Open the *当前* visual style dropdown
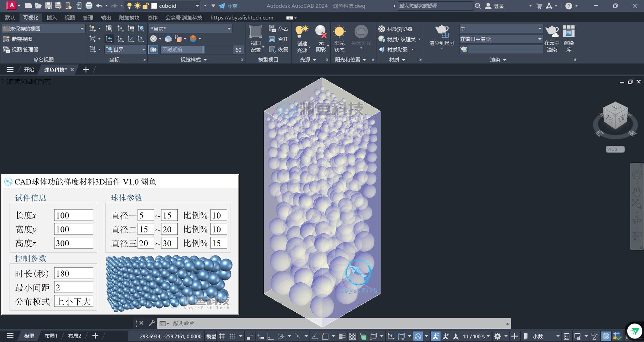Image resolution: width=644 pixels, height=342 pixels. coord(229,29)
